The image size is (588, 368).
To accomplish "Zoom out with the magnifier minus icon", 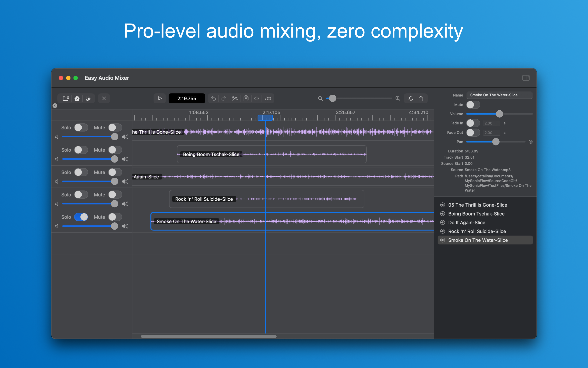I will [x=320, y=98].
